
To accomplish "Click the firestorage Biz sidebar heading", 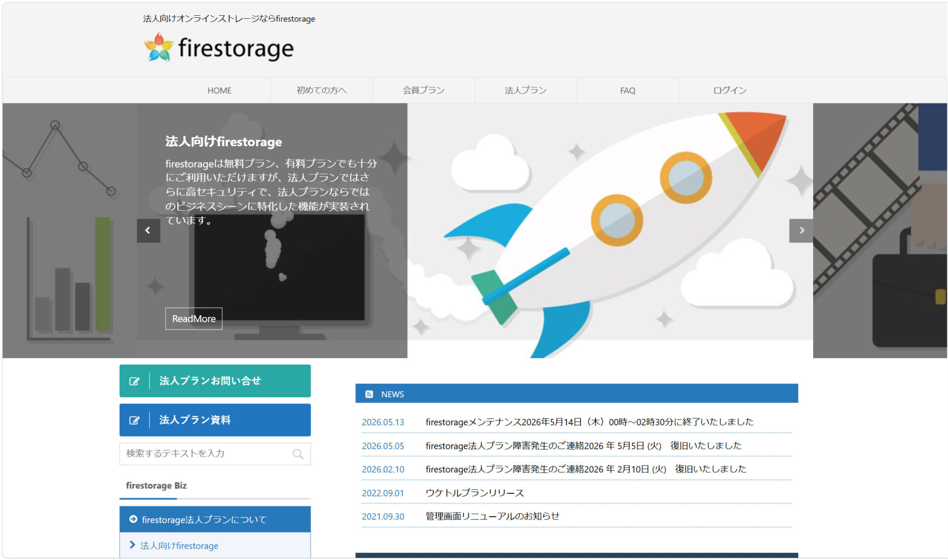I will click(156, 485).
